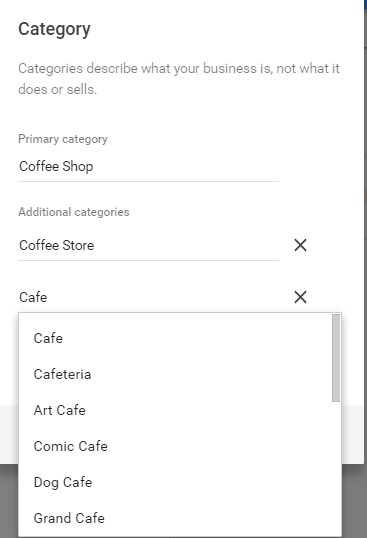Viewport: 367px width, 538px height.
Task: Click the Primary category label
Action: click(x=63, y=139)
